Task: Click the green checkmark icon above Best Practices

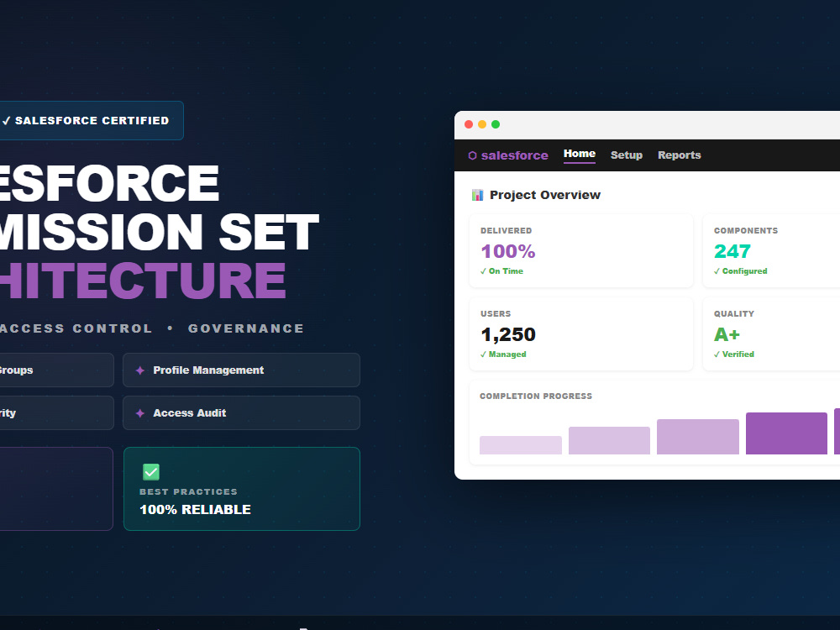Action: (x=151, y=472)
